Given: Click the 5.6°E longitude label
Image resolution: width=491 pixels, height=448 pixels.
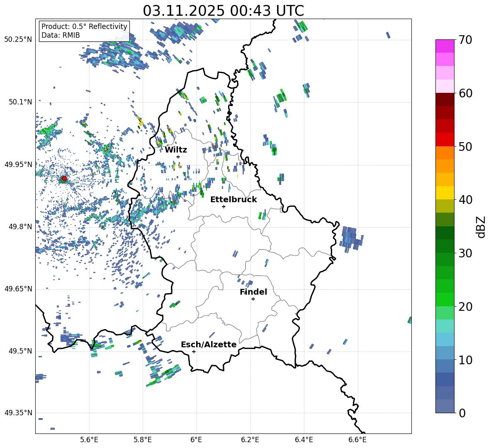Looking at the screenshot, I should pyautogui.click(x=89, y=440).
